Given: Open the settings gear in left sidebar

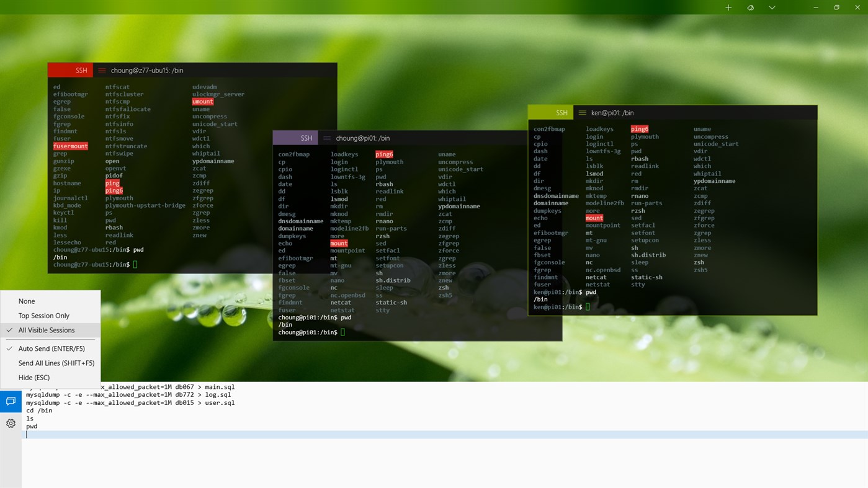Looking at the screenshot, I should pyautogui.click(x=11, y=424).
